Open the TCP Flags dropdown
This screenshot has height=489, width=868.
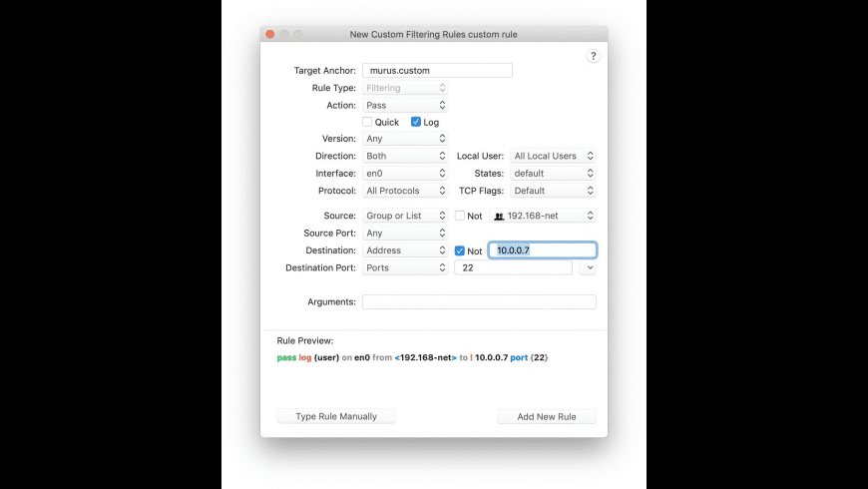point(553,191)
